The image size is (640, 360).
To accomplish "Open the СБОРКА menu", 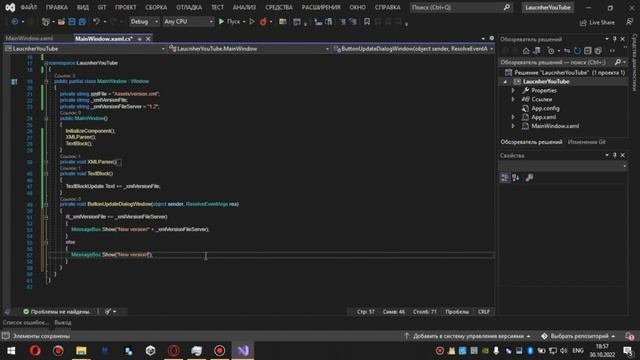I will (156, 7).
